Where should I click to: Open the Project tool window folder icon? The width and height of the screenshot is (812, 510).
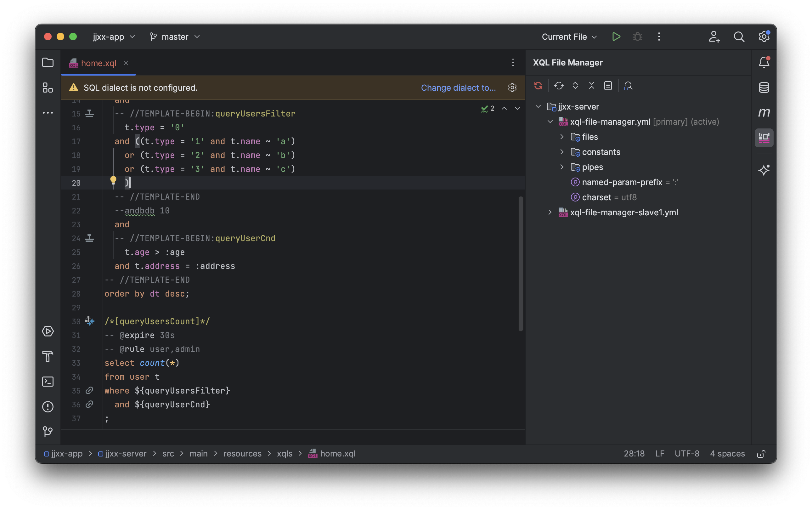(x=48, y=62)
